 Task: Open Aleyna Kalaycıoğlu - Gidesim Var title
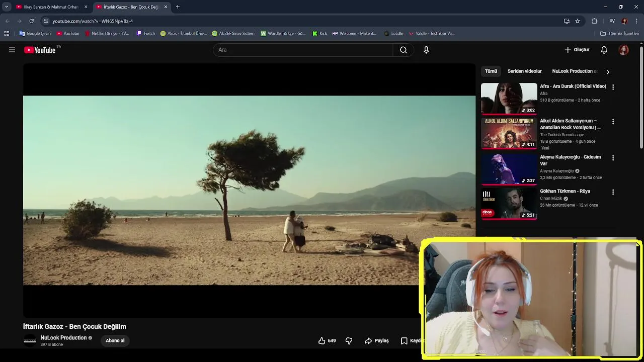(x=571, y=160)
